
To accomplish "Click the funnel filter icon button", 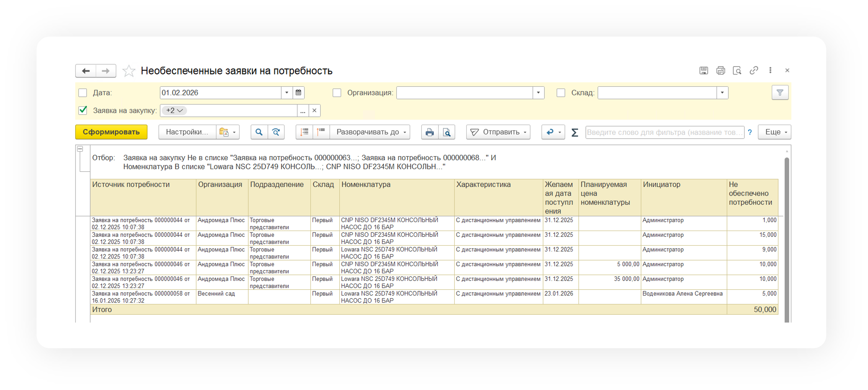I will [780, 93].
